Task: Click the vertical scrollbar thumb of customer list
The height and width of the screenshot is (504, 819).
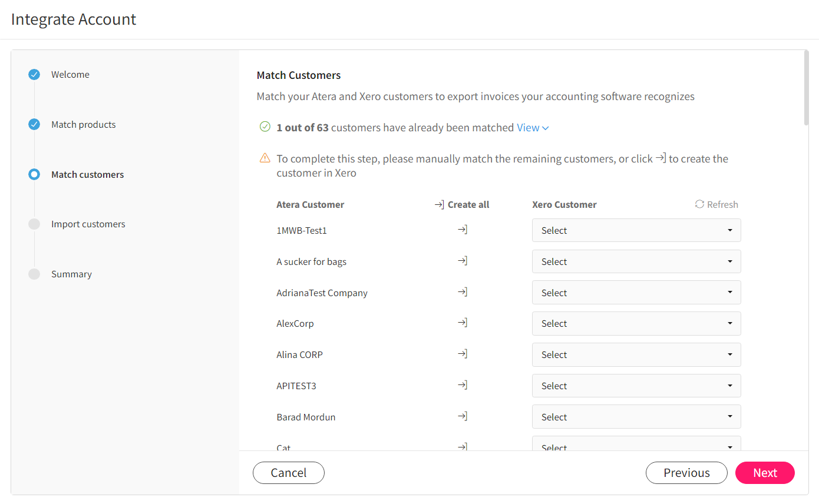Action: point(807,88)
